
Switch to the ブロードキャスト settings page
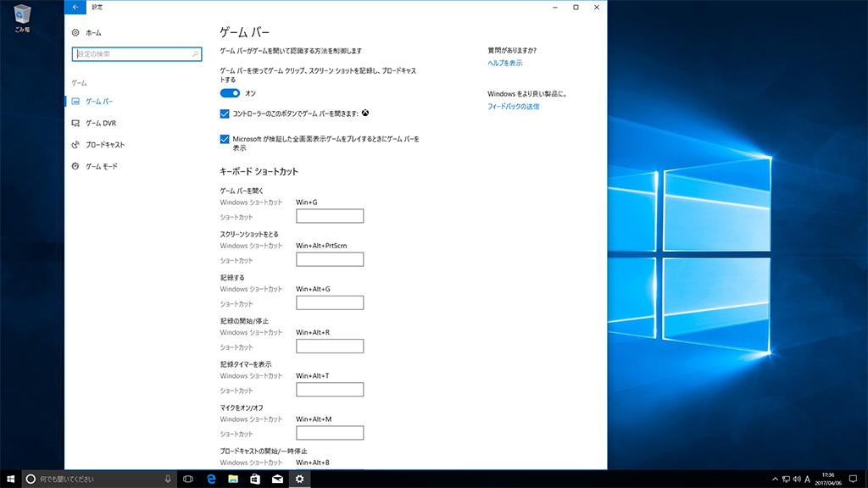105,145
